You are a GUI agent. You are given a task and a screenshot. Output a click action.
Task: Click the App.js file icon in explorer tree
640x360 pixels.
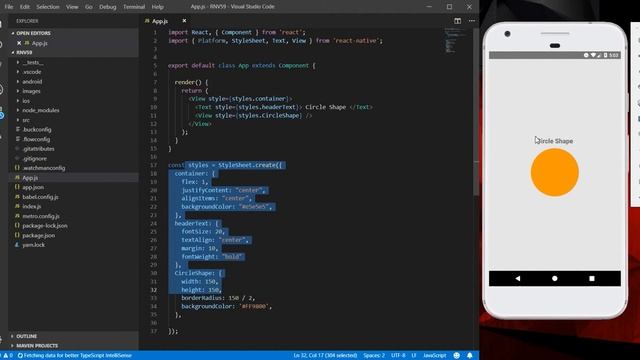[17, 178]
